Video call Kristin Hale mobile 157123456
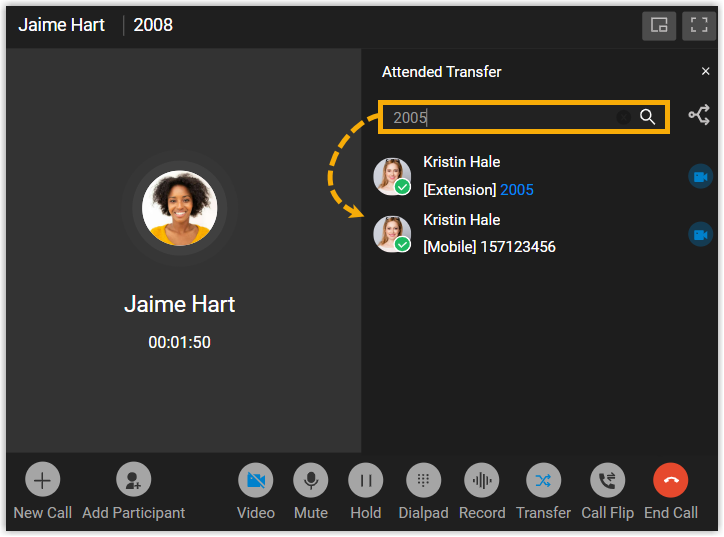Image resolution: width=724 pixels, height=537 pixels. [x=700, y=235]
